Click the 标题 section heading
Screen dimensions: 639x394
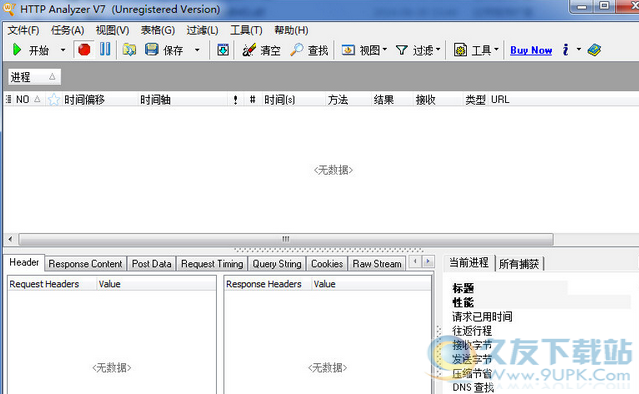click(463, 288)
